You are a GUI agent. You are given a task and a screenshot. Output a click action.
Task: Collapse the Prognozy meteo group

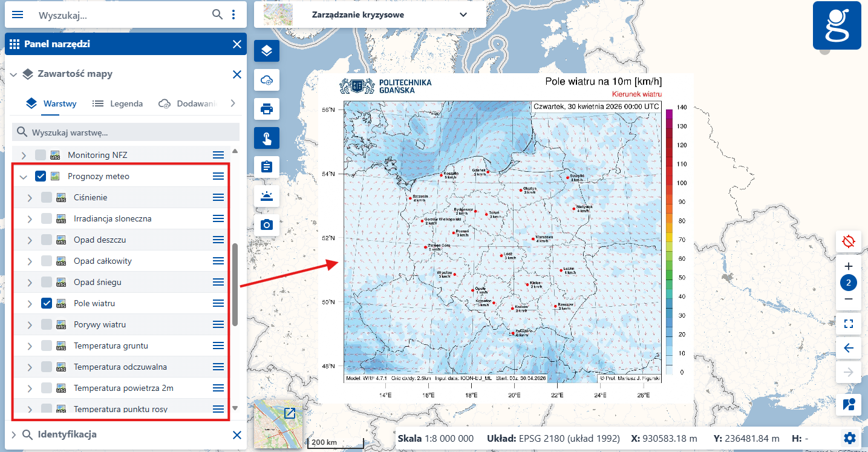(23, 175)
